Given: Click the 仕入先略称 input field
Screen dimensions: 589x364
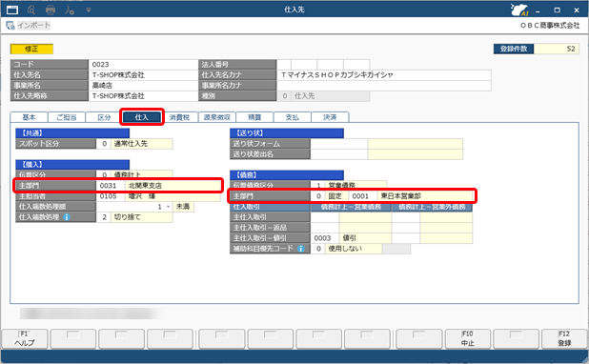Looking at the screenshot, I should [144, 96].
